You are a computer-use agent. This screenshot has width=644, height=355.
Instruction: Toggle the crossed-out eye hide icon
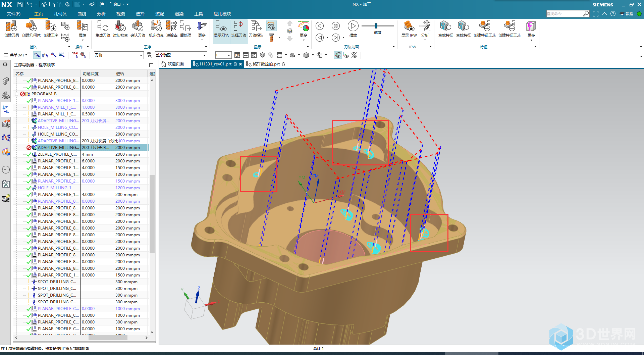click(x=354, y=55)
